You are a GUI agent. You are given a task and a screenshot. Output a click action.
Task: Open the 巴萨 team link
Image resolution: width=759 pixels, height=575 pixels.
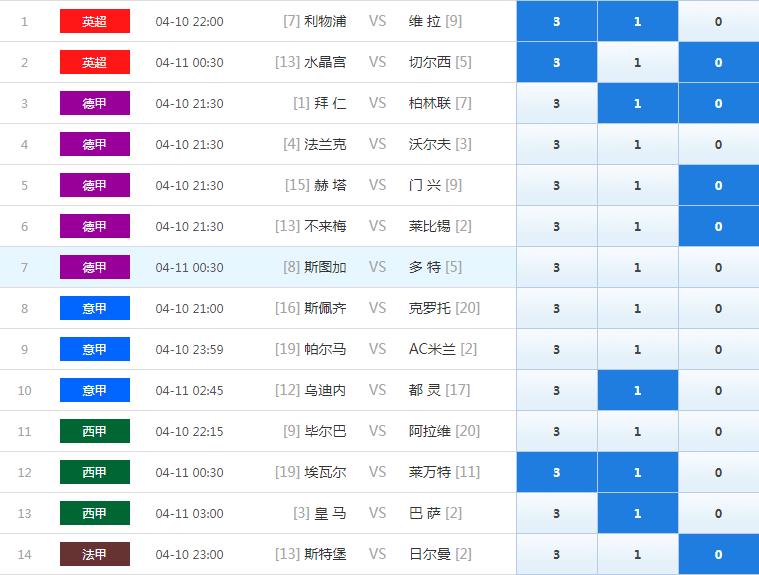[x=425, y=513]
